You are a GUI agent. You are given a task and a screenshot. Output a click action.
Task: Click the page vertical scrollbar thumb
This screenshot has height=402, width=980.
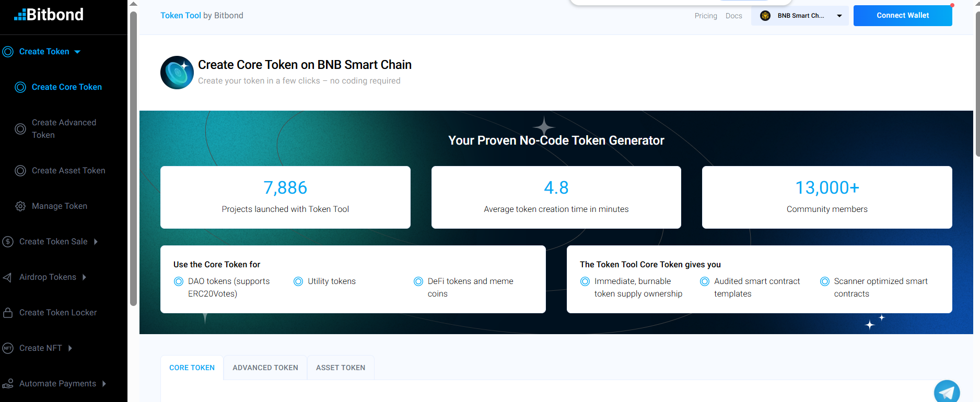(x=977, y=84)
